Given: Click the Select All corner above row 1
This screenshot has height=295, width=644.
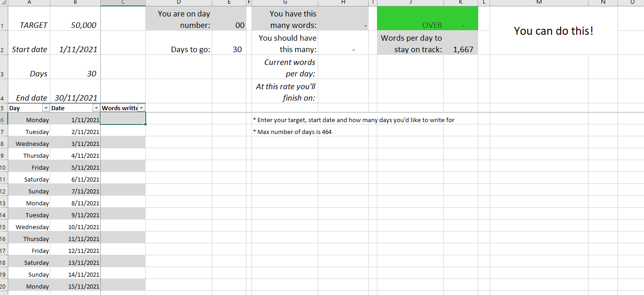Looking at the screenshot, I should [4, 3].
